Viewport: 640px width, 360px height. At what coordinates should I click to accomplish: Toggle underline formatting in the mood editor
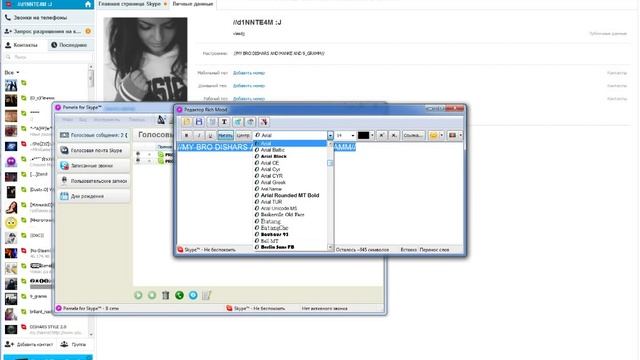210,136
